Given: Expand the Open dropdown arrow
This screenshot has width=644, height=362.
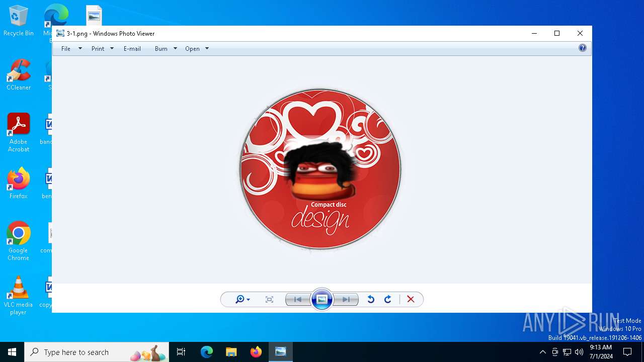Looking at the screenshot, I should click(207, 49).
